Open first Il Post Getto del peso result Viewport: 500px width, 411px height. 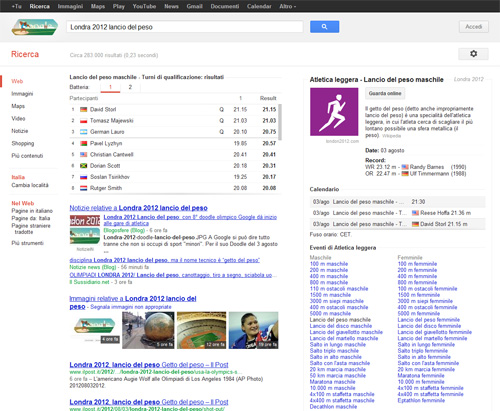pyautogui.click(x=149, y=365)
